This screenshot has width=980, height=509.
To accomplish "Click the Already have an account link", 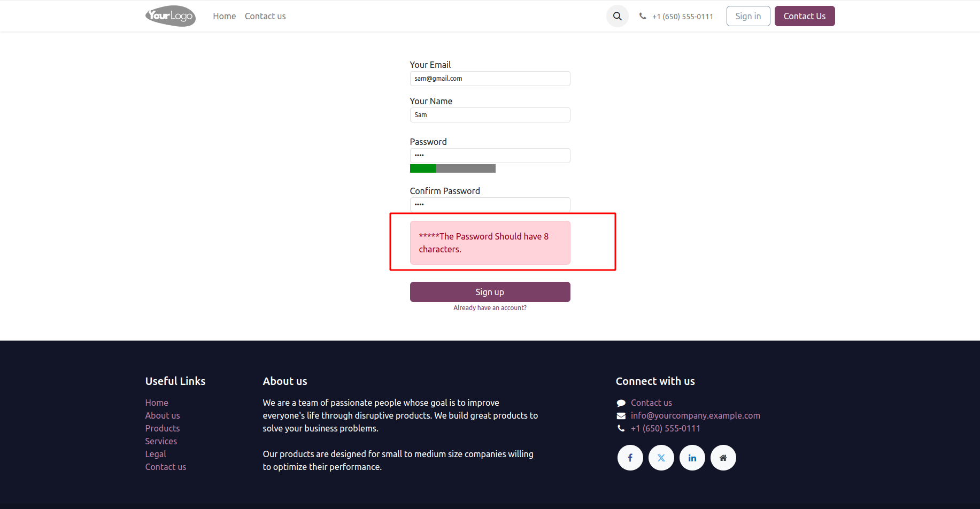I will tap(490, 308).
